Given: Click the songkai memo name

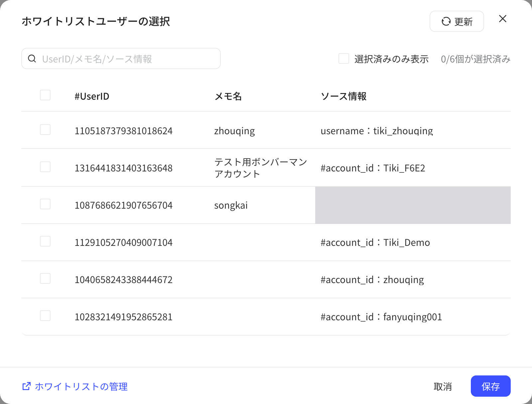Looking at the screenshot, I should click(231, 205).
